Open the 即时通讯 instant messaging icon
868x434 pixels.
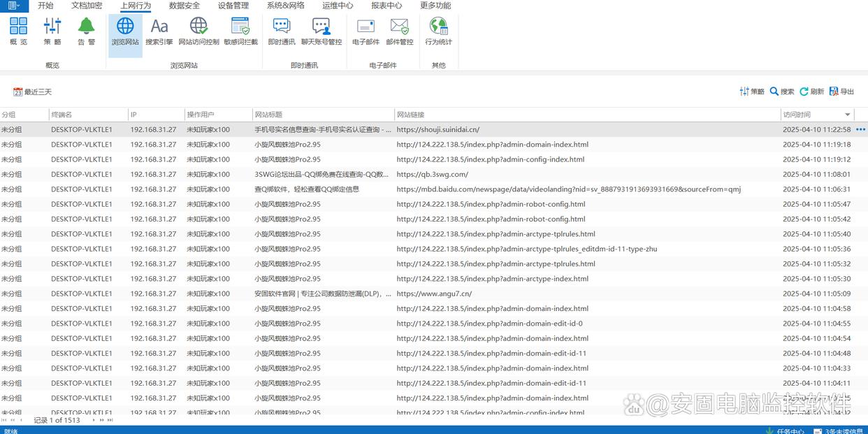pos(282,31)
